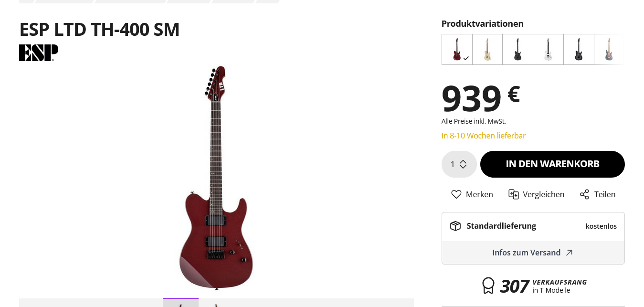
Task: Click arrow icon beside Infos zum Versand
Action: 569,253
